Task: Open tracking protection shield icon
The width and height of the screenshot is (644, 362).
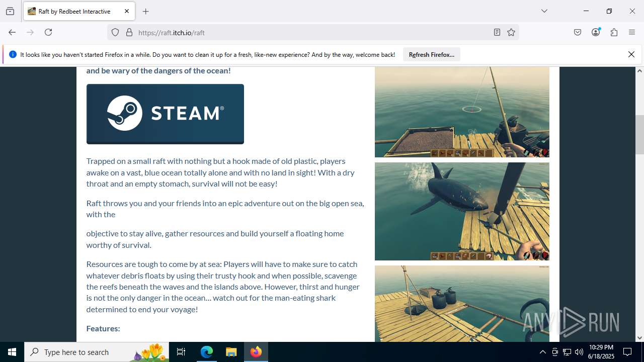Action: (115, 32)
